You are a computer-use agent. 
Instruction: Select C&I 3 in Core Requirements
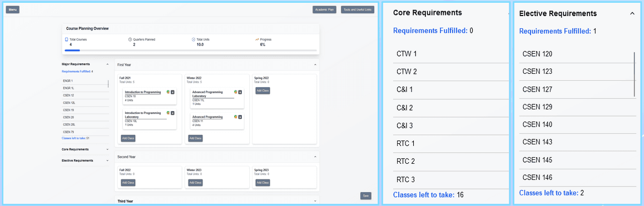point(450,125)
